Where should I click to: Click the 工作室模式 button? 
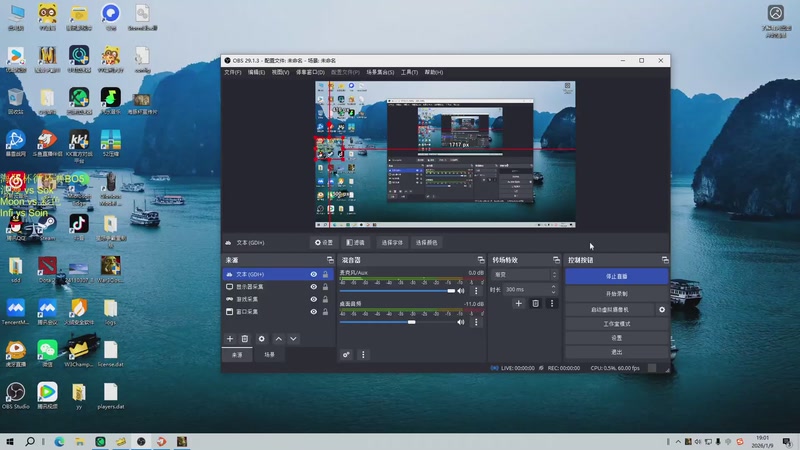click(x=616, y=324)
